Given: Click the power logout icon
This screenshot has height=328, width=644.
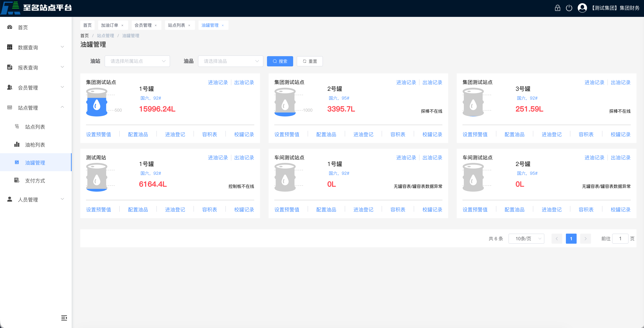Looking at the screenshot, I should (569, 8).
